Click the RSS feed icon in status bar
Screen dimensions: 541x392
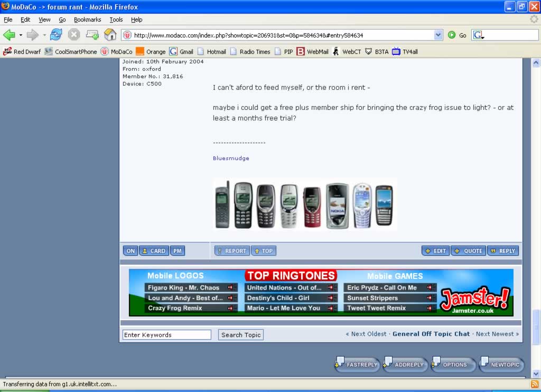coord(535,384)
